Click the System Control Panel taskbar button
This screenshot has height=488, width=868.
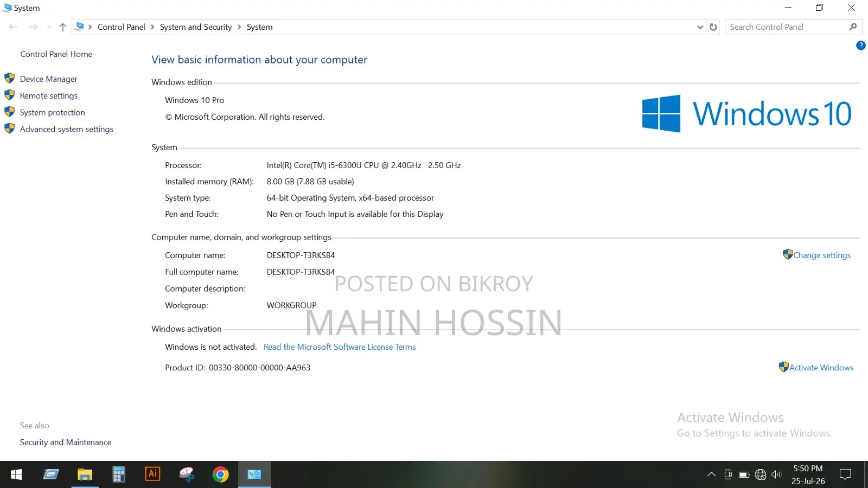point(254,474)
